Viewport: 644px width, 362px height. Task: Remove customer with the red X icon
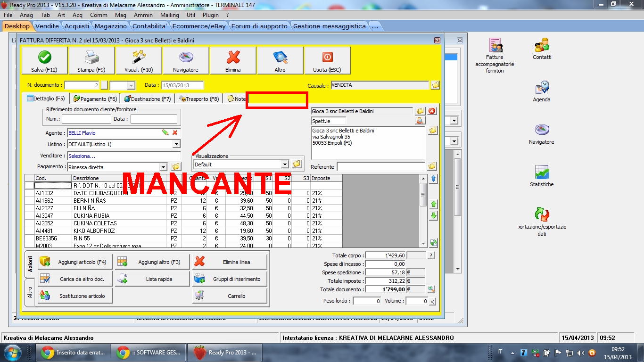pyautogui.click(x=432, y=111)
